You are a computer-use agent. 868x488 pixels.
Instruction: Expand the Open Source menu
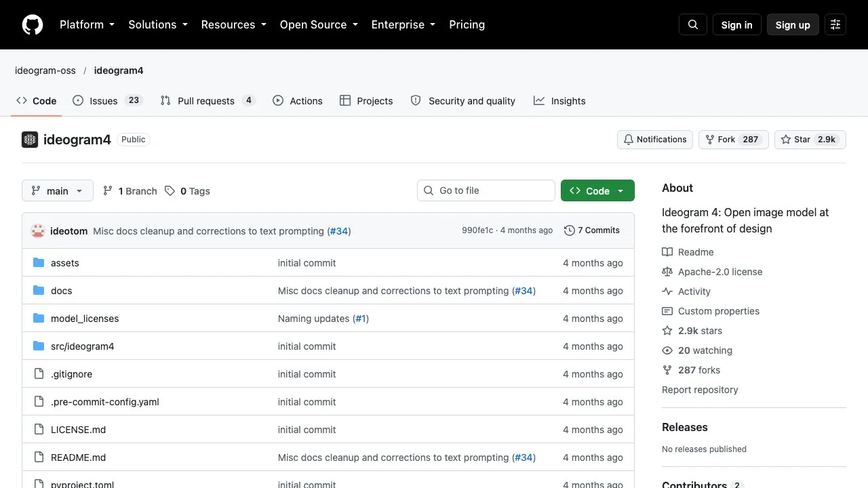pos(319,24)
